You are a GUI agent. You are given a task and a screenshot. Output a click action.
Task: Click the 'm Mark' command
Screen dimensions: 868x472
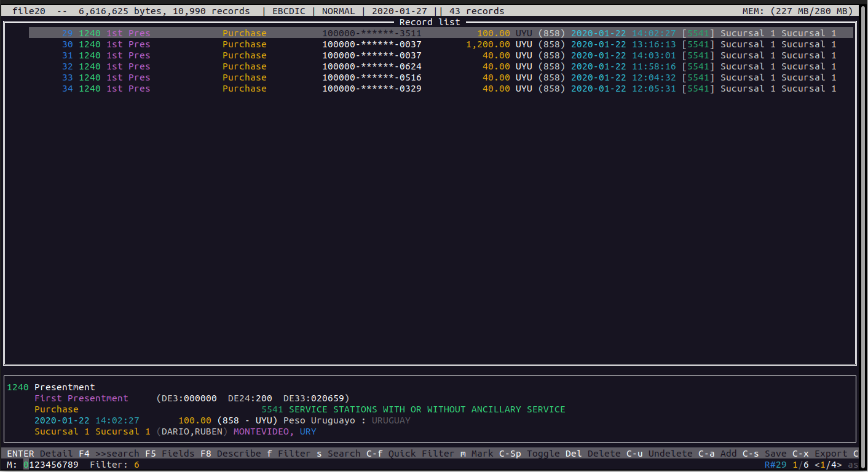[476, 454]
